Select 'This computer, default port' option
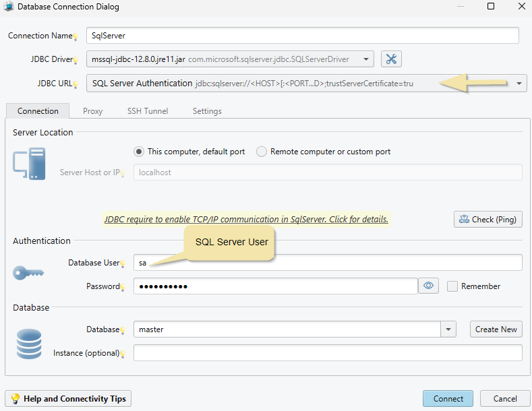 (x=139, y=152)
